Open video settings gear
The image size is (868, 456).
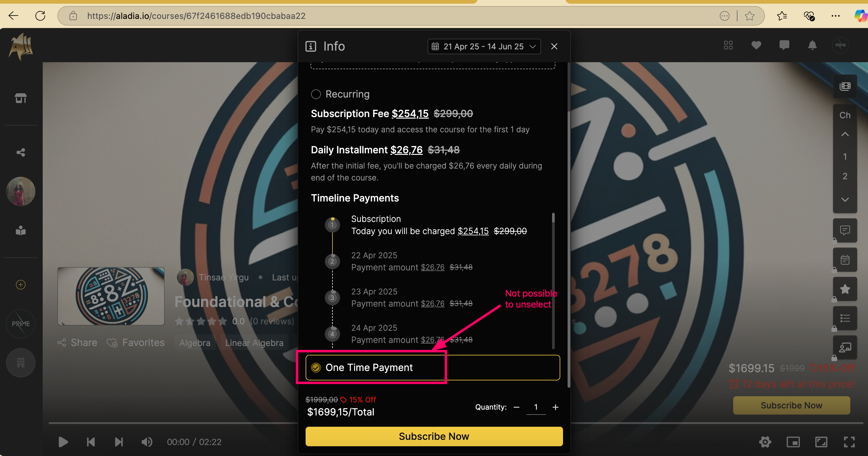point(765,442)
